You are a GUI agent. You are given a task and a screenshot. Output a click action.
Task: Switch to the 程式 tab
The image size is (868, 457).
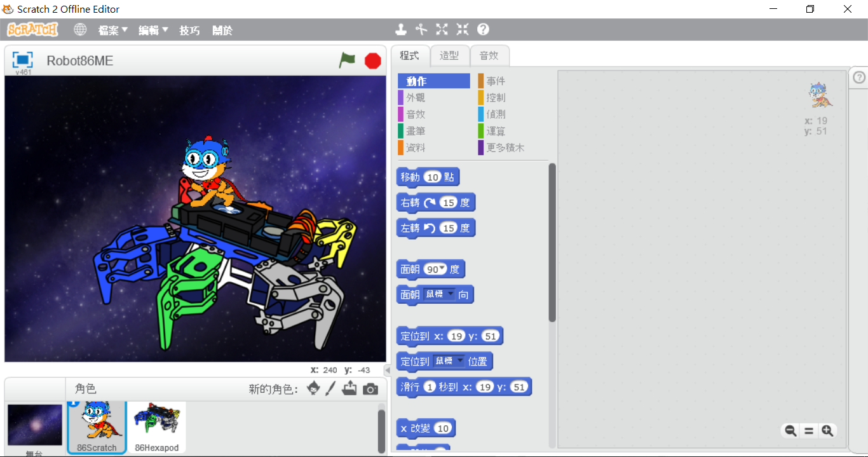pyautogui.click(x=410, y=55)
